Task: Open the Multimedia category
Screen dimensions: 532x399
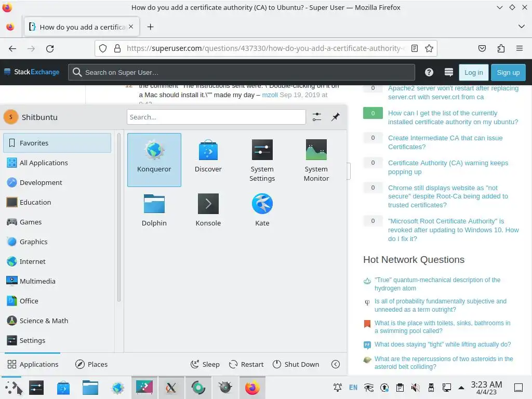Action: 57,281
